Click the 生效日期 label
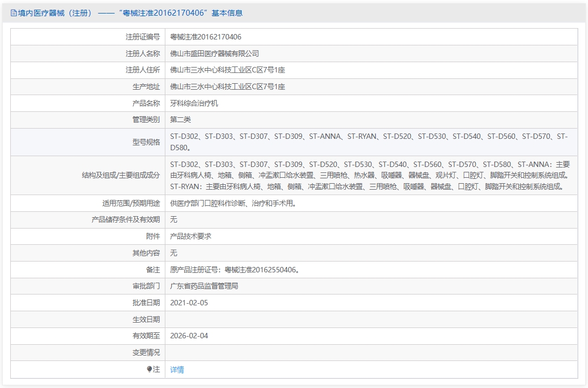588x388 pixels. [146, 319]
